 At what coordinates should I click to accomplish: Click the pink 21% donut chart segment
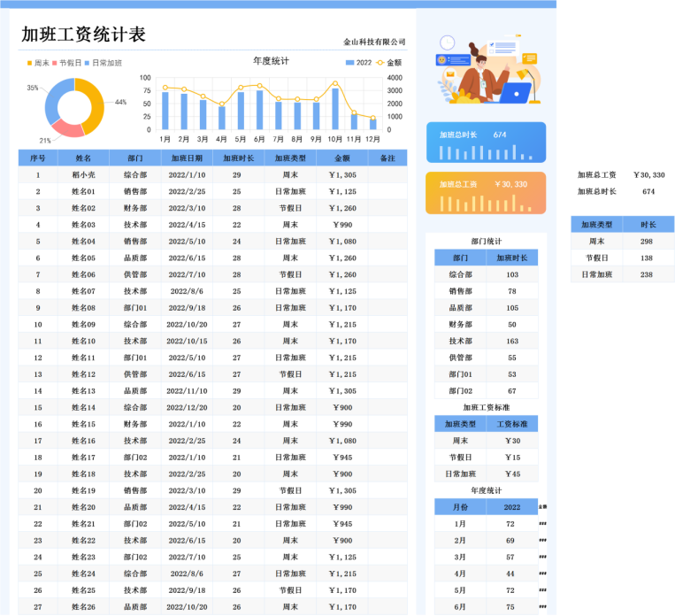click(66, 129)
